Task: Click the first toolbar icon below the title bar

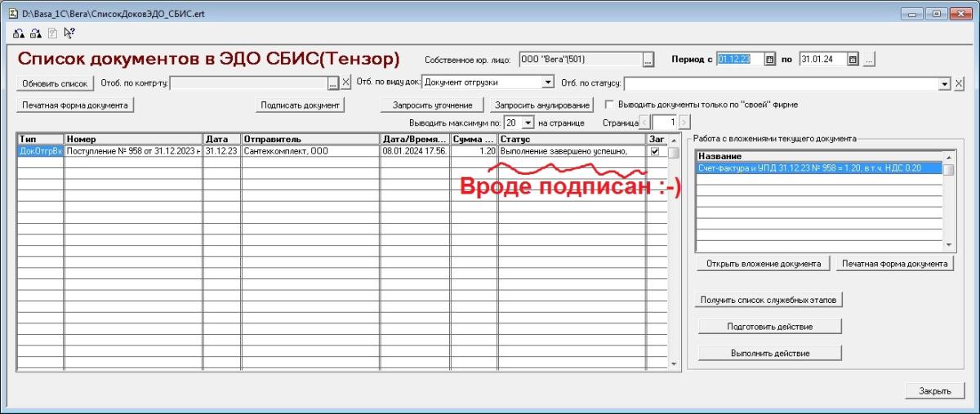Action: (19, 33)
